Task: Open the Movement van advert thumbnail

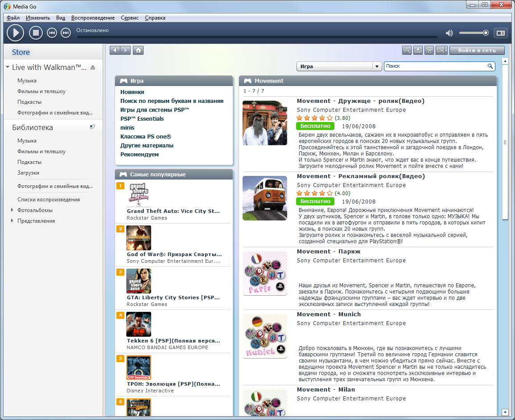Action: [265, 198]
